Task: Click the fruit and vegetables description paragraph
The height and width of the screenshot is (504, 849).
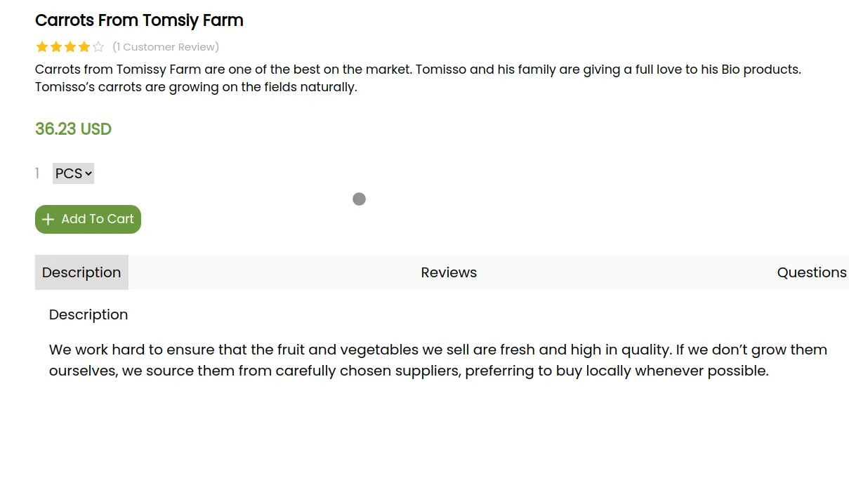Action: click(437, 360)
